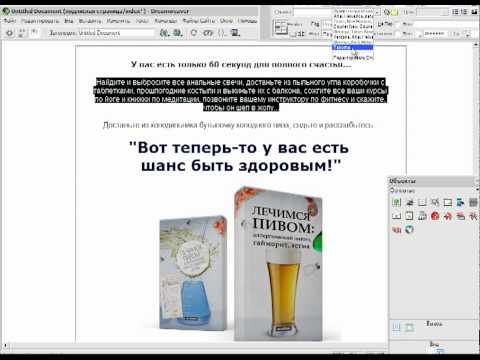This screenshot has height=360, width=480.
Task: Insert Table from Objects panel
Action: tap(422, 202)
